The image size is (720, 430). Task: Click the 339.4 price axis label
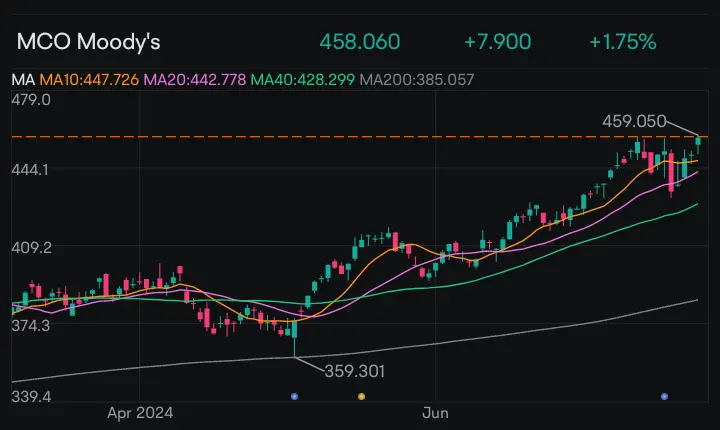[x=31, y=396]
